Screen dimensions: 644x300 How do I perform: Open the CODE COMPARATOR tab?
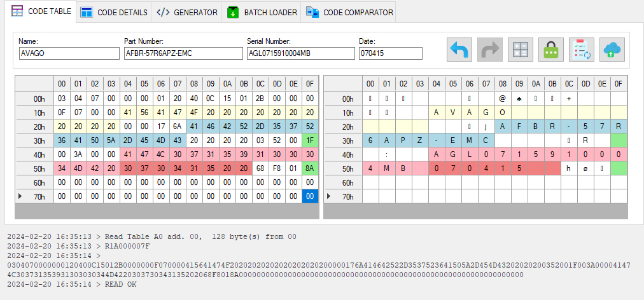[349, 12]
